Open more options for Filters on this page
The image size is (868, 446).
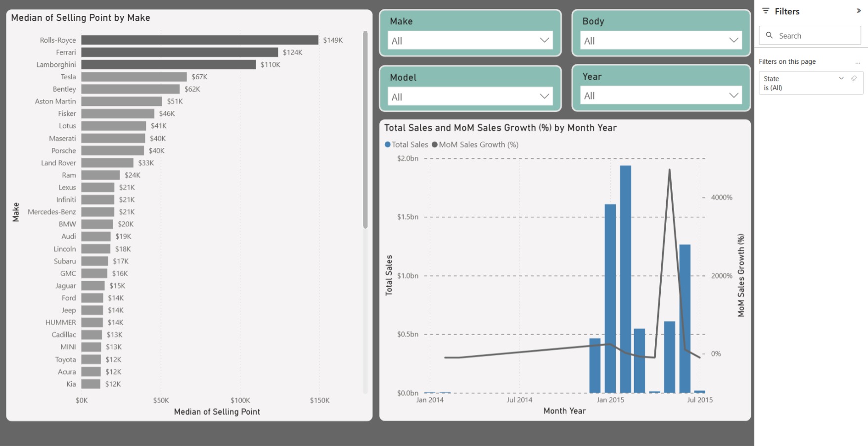click(858, 62)
